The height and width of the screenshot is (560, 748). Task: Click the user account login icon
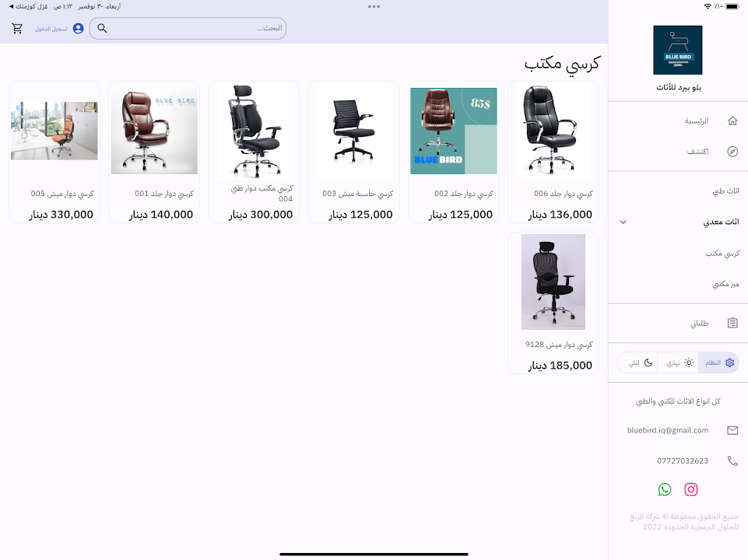pyautogui.click(x=78, y=28)
